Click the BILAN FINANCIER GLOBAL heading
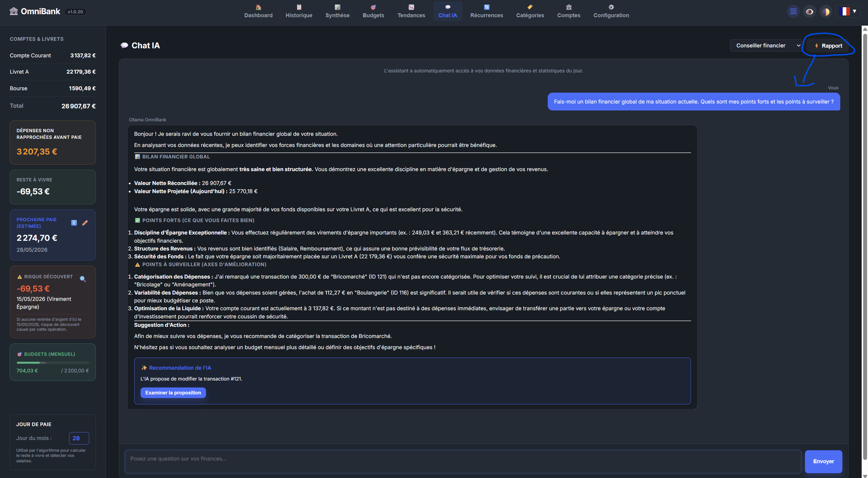Screen dimensions: 868x478 tap(172, 157)
